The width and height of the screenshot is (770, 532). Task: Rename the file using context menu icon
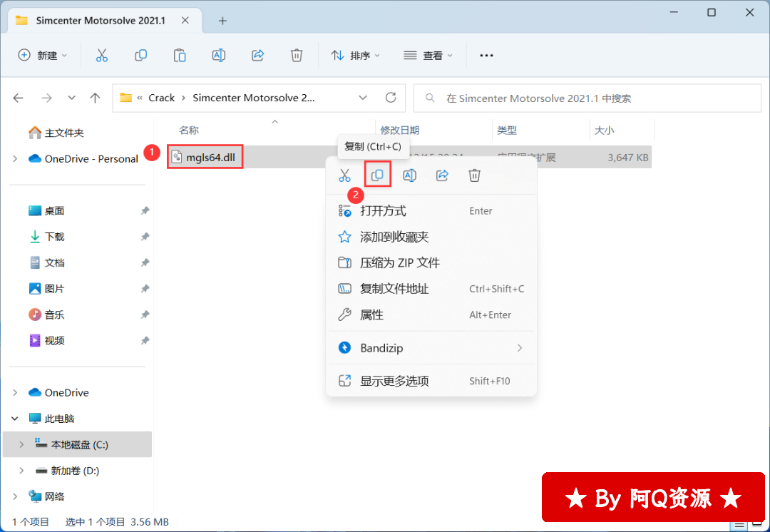[x=409, y=175]
